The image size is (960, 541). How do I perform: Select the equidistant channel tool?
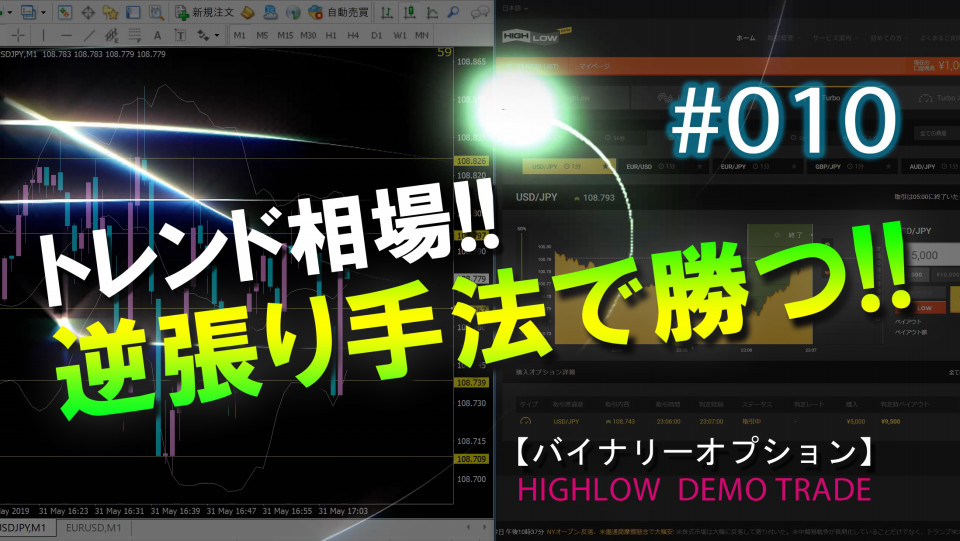(x=111, y=35)
